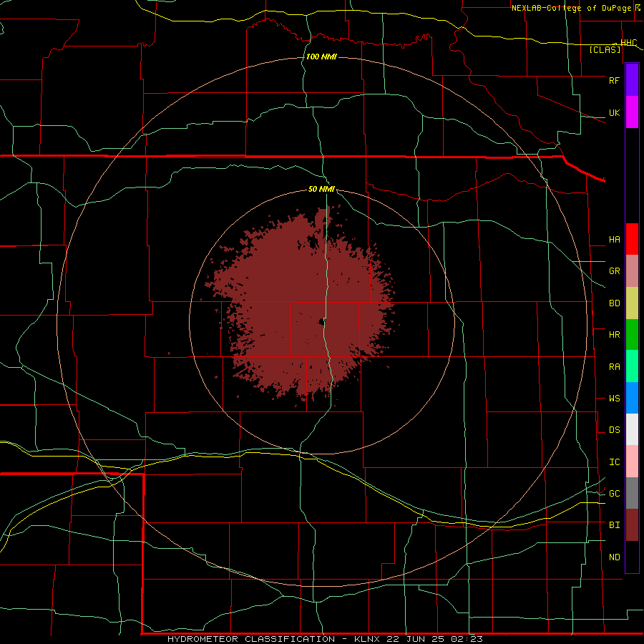Click the '22 JUN 25' date text
This screenshot has height=644, width=644.
(414, 639)
